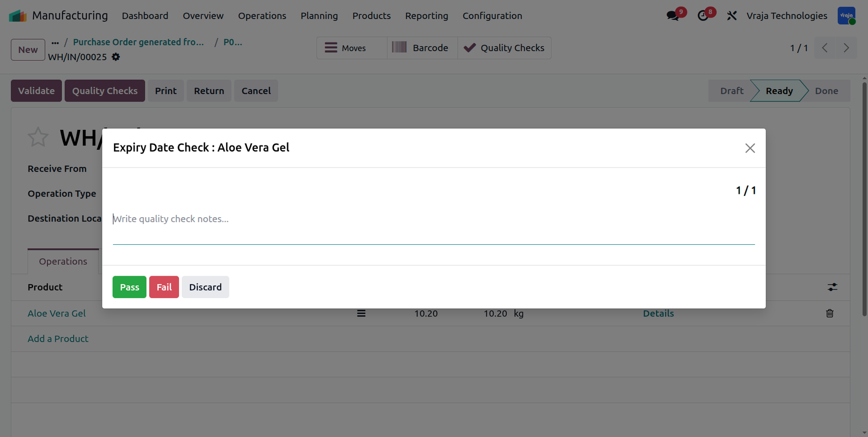Viewport: 868px width, 437px height.
Task: Open the Moves smart button
Action: (352, 48)
